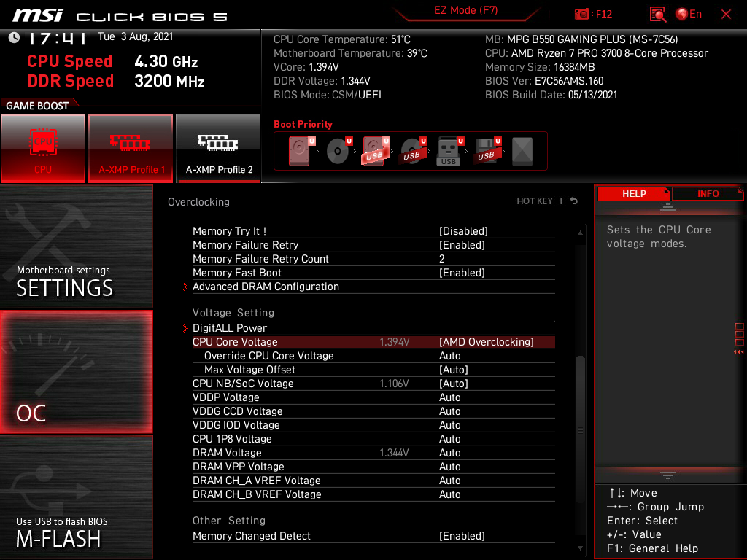Select the USB floppy boot device icon

click(x=487, y=151)
